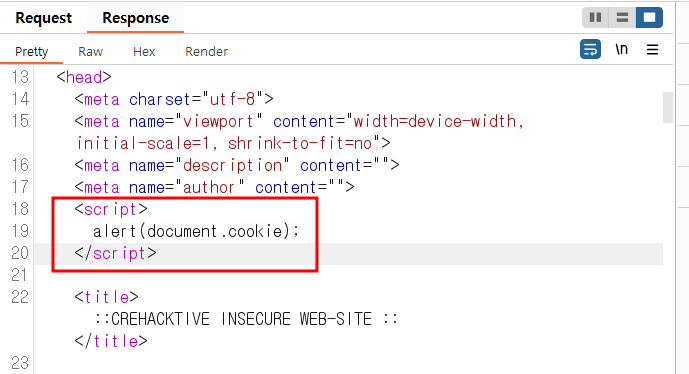Select the side-by-side layout icon

595,18
